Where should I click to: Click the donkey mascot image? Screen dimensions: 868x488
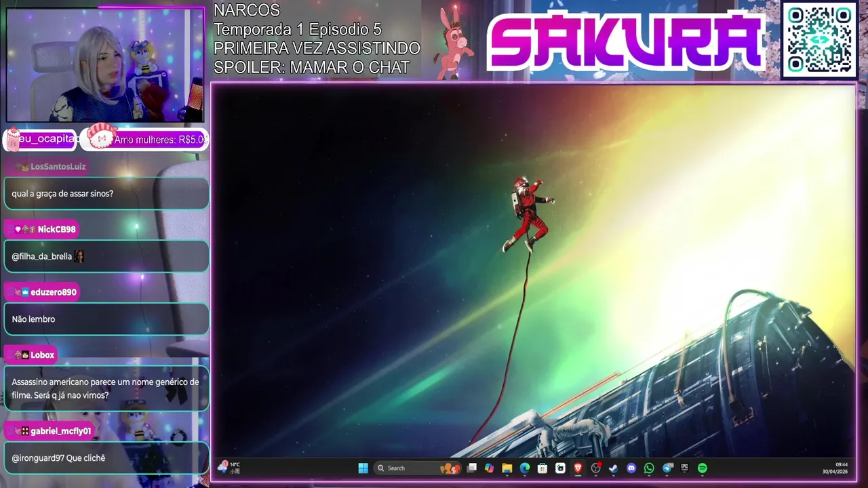[x=453, y=43]
